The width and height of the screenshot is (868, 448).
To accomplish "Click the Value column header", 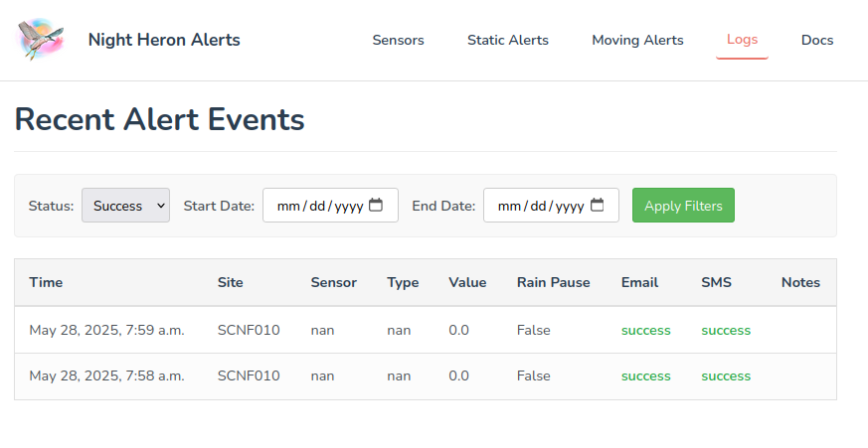I will [467, 283].
